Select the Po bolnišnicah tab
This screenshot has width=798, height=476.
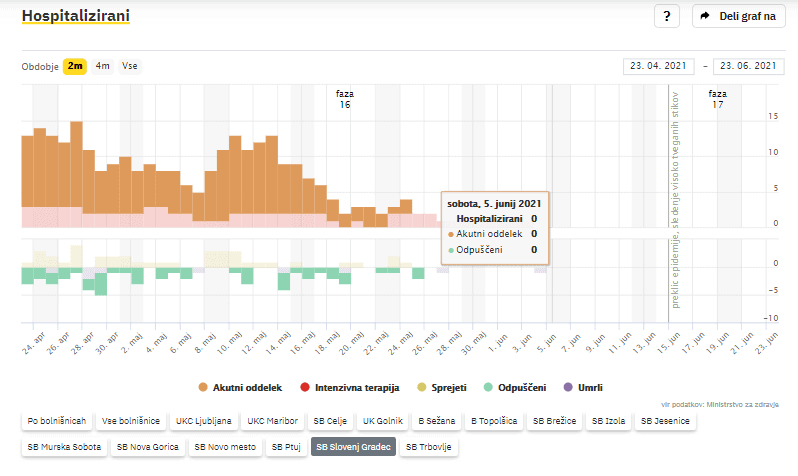[x=57, y=421]
